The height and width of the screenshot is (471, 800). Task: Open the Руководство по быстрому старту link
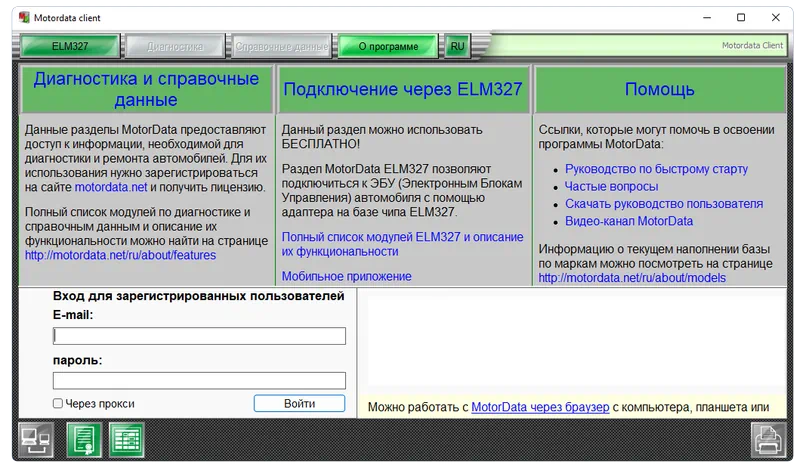coord(656,169)
